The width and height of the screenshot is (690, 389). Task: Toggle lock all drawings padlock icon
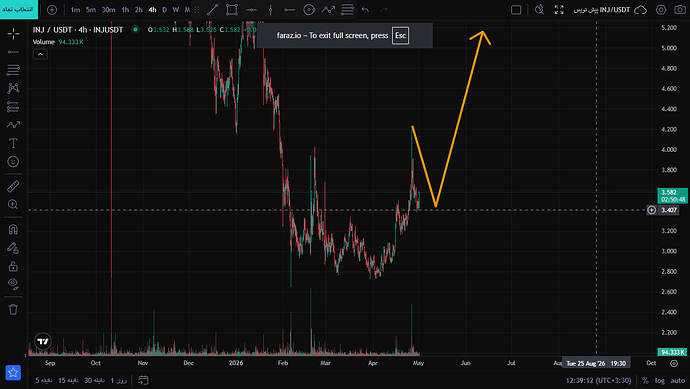pyautogui.click(x=13, y=266)
